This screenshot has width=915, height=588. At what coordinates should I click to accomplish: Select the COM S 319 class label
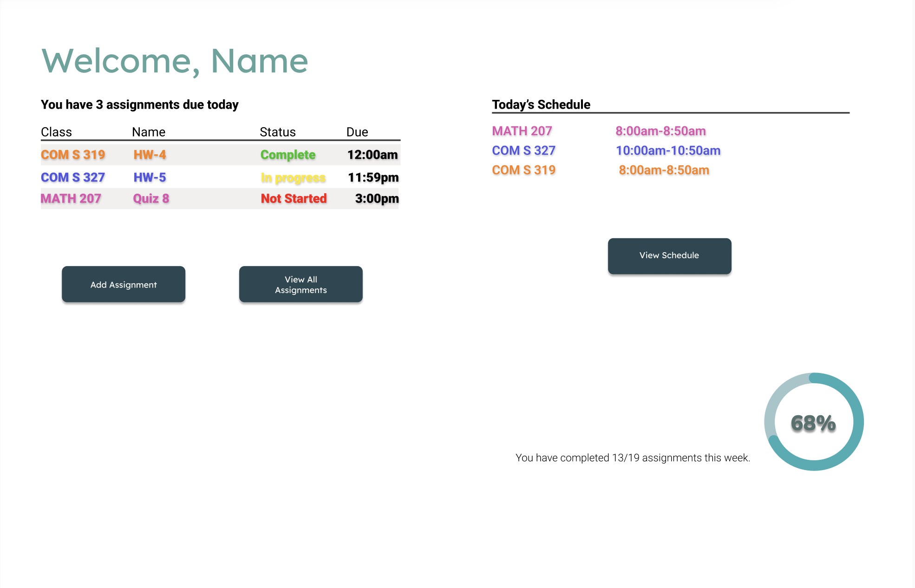click(x=72, y=155)
